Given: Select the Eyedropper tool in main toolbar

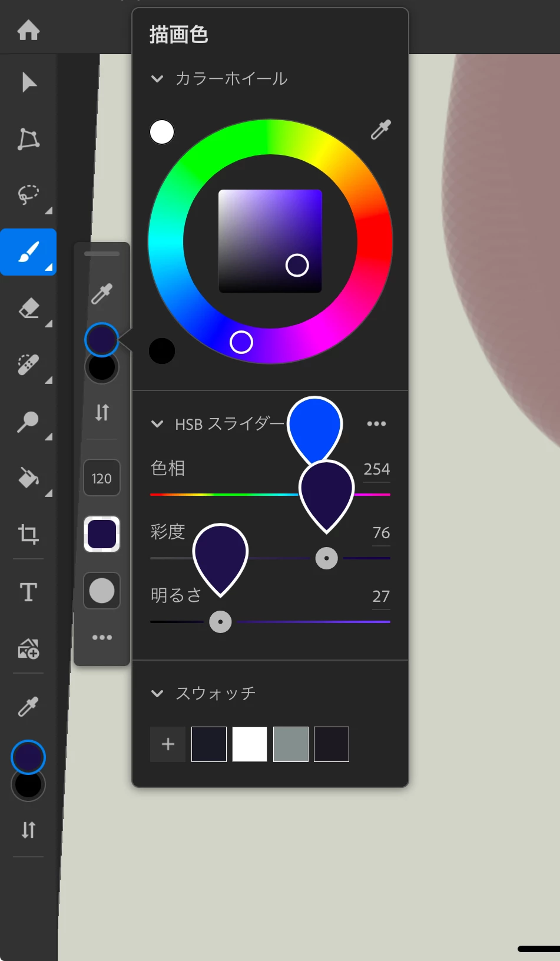Looking at the screenshot, I should pyautogui.click(x=28, y=706).
